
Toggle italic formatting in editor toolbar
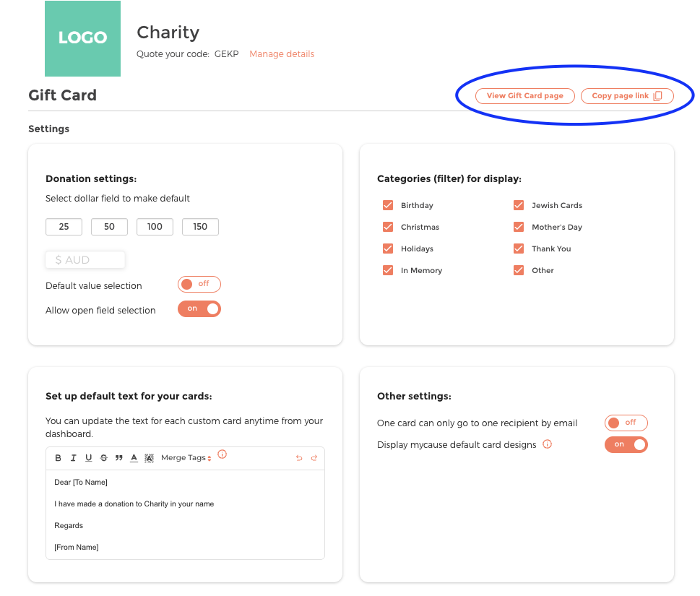coord(73,457)
